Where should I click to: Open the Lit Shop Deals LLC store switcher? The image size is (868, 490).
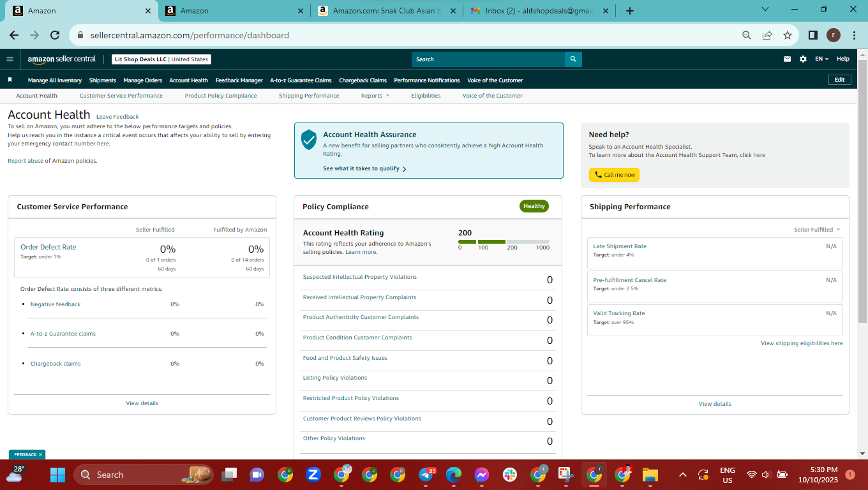[x=161, y=59]
